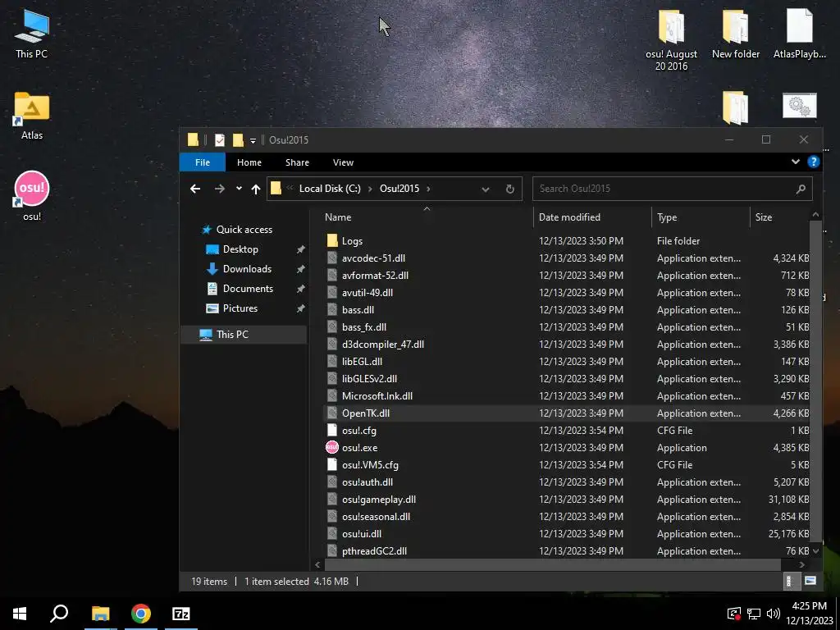Screen dimensions: 840x630
Task: Click the New folder quick access toolbar icon
Action: 238,139
